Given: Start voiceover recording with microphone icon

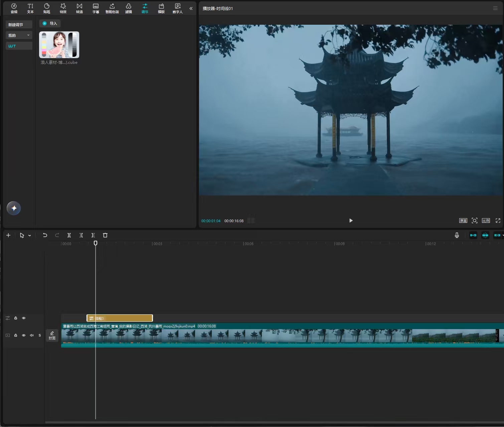Looking at the screenshot, I should coord(457,235).
